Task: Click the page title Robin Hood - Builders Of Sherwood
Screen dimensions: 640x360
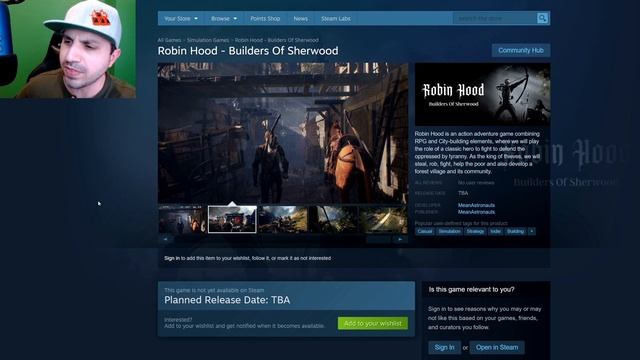Action: [x=248, y=51]
